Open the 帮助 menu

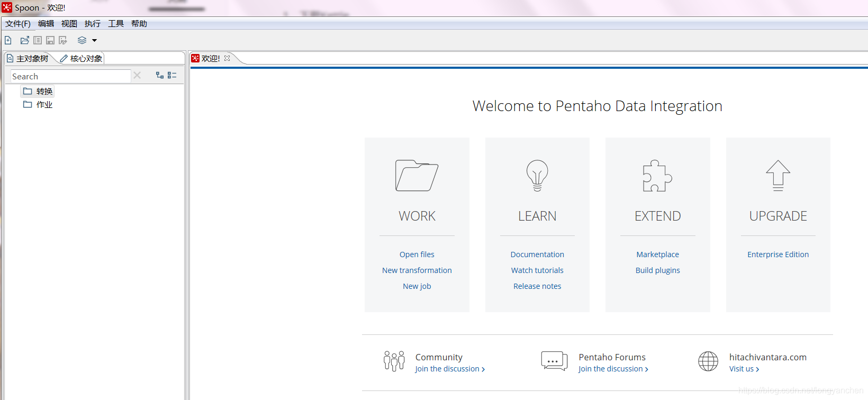(x=139, y=23)
